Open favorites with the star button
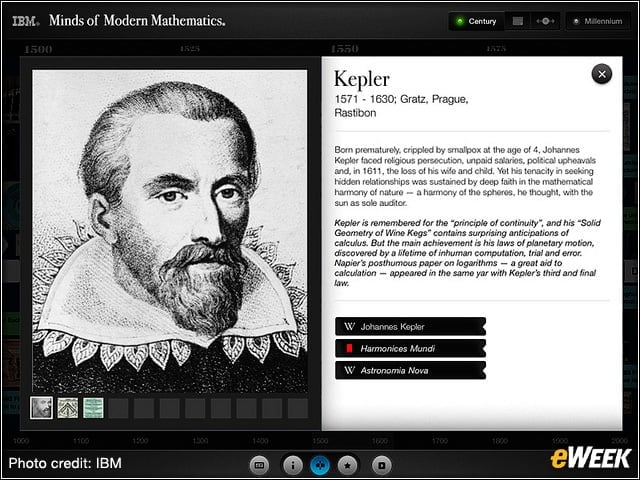 coord(347,465)
